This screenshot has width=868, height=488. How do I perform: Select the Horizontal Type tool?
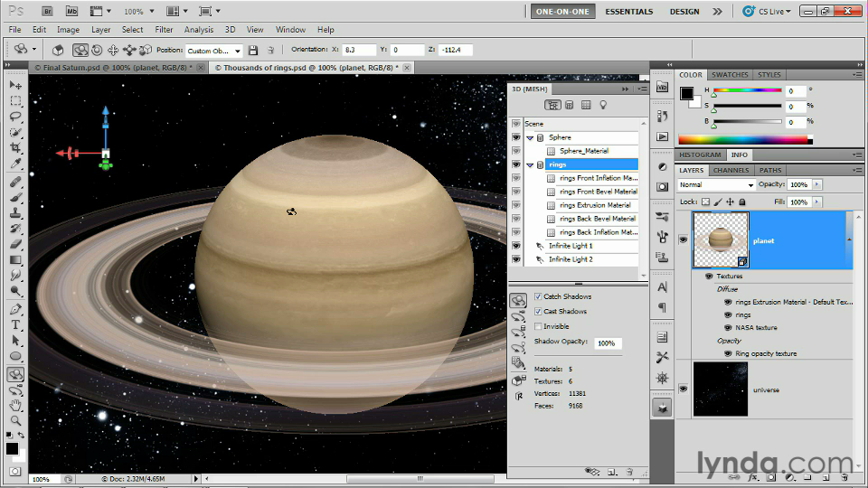[x=15, y=324]
